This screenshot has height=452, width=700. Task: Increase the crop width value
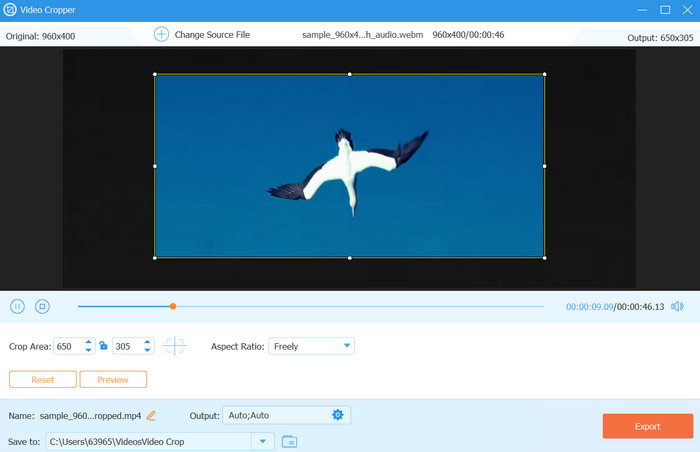[89, 342]
